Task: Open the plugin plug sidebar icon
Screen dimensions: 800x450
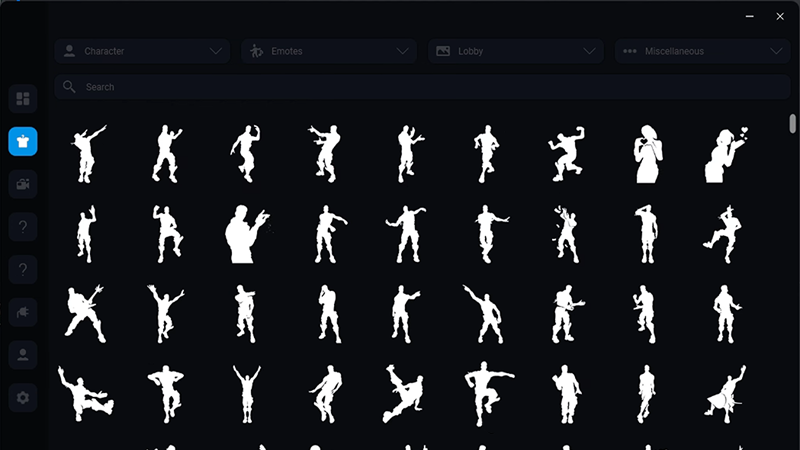Action: (x=23, y=312)
